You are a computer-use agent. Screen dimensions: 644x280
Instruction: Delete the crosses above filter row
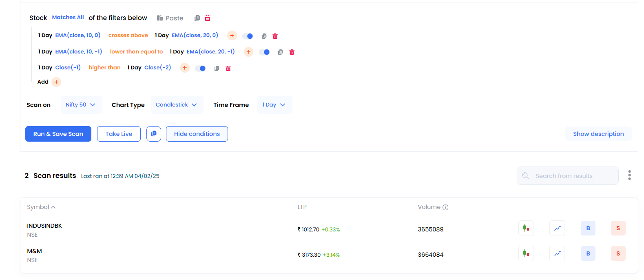click(x=275, y=36)
